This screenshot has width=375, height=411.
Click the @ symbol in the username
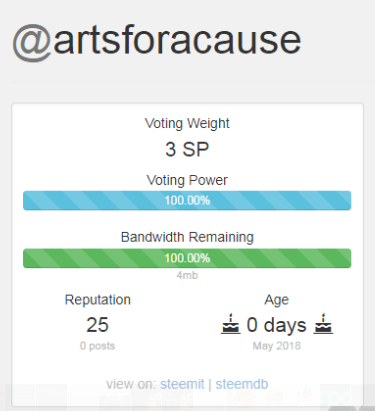point(32,43)
